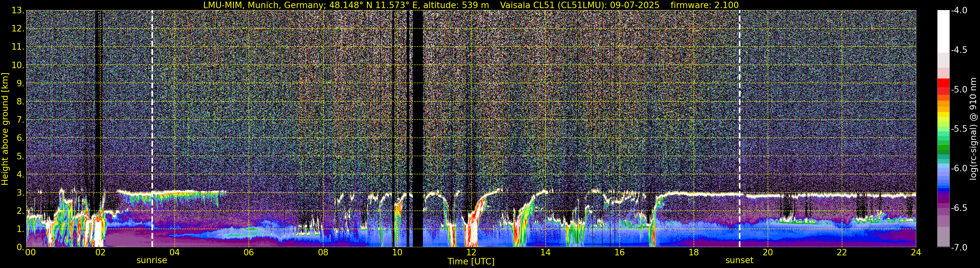Click the '02' time axis tick label

100,252
